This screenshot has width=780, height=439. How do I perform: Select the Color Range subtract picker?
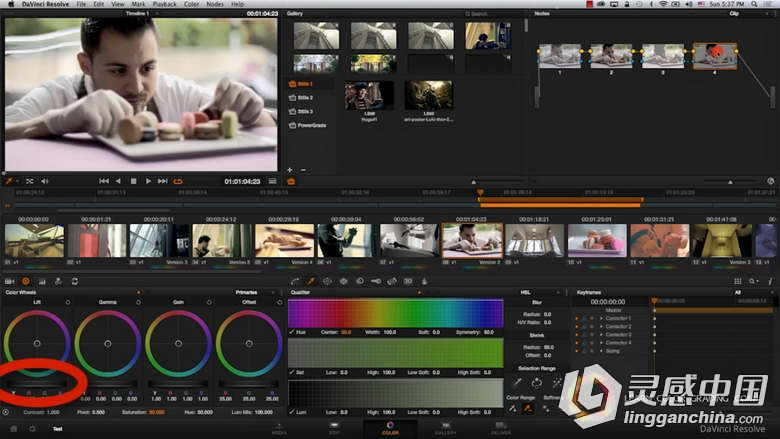pos(513,409)
